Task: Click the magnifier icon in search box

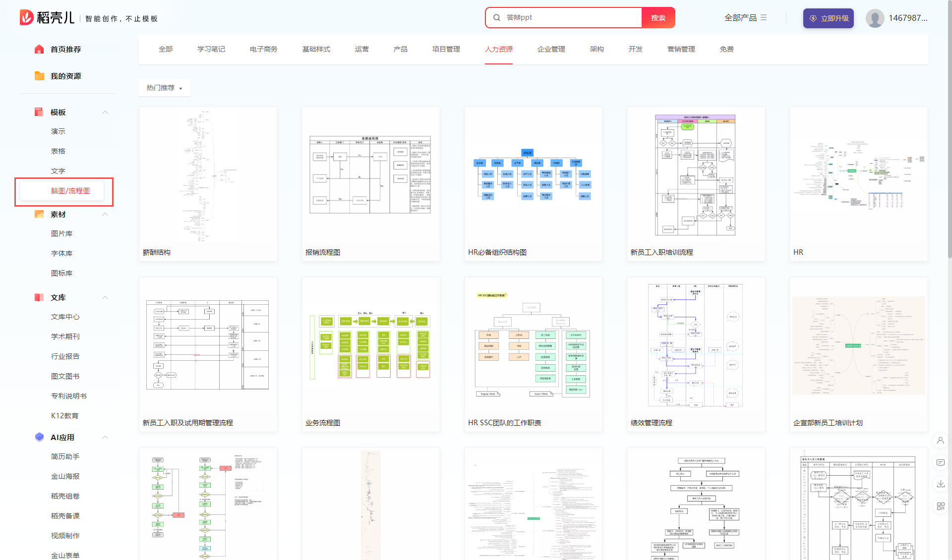Action: pos(496,18)
